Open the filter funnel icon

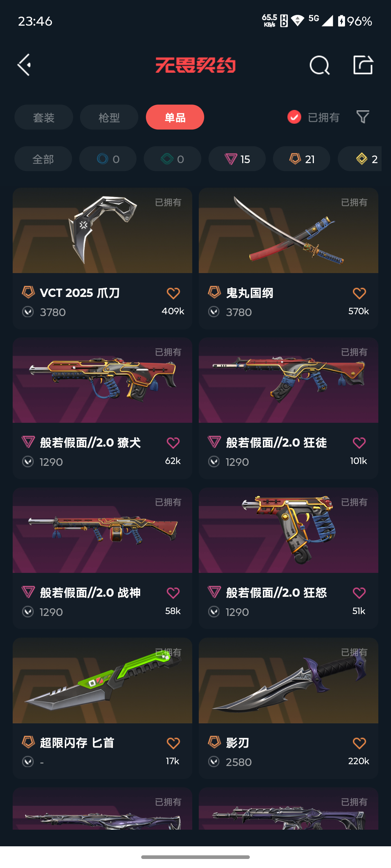pyautogui.click(x=363, y=117)
